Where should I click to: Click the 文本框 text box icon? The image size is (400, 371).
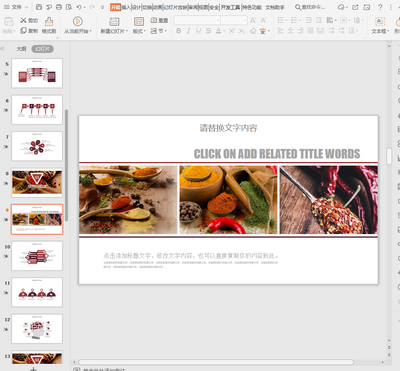[380, 21]
